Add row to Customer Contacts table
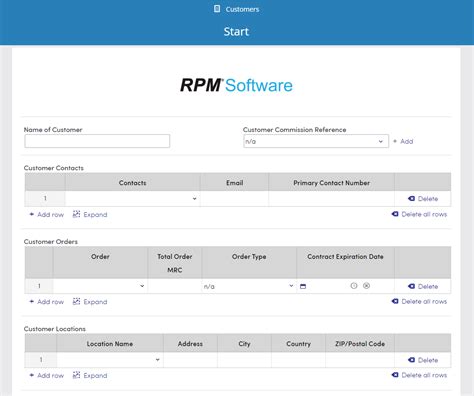Viewport: 474px width, 396px height. point(47,214)
